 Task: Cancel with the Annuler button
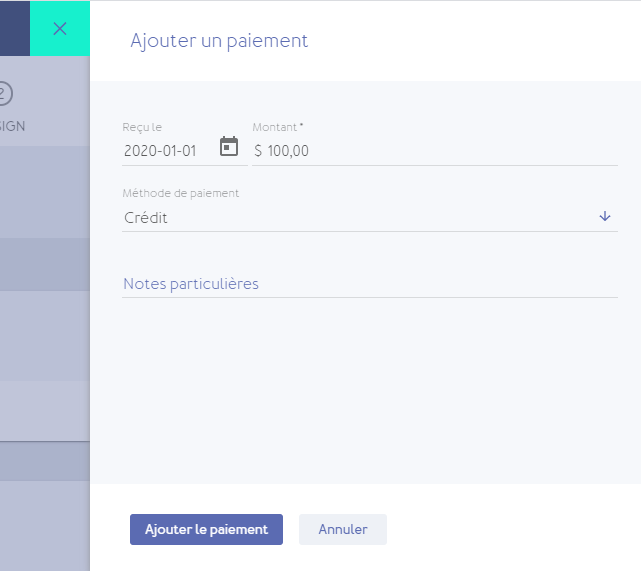point(342,530)
